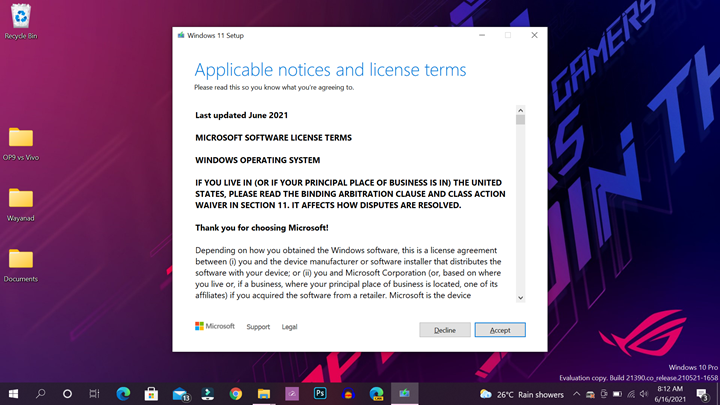Open Mail app with 13 badge

[x=181, y=394]
